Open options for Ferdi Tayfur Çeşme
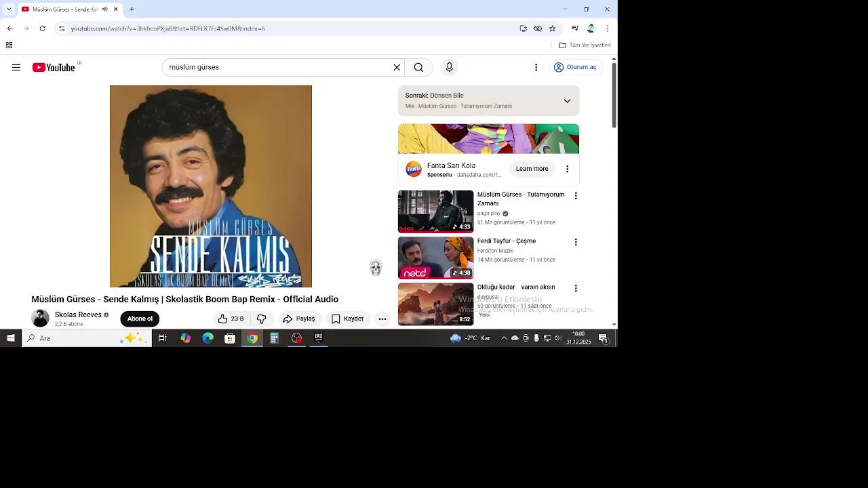Viewport: 868px width, 488px height. 576,242
